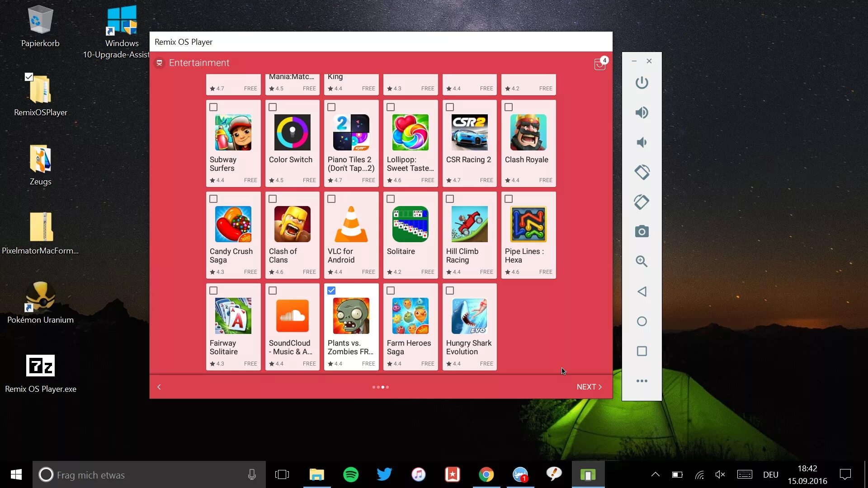The height and width of the screenshot is (488, 868).
Task: Select the Hungry Shark Evolution checkbox
Action: click(x=450, y=291)
